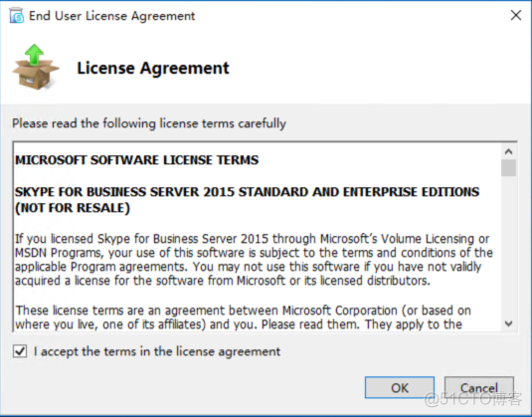
Task: Click the green up arrow above the box
Action: pos(34,55)
